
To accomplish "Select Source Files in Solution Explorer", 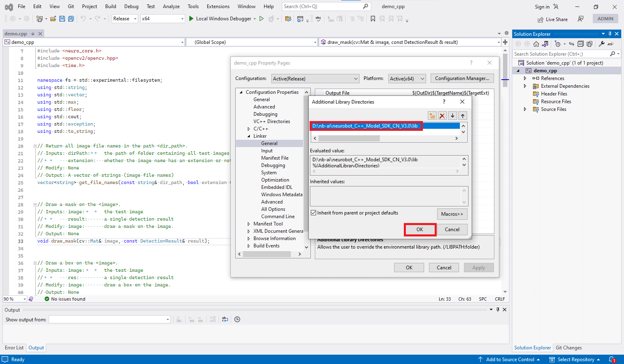I will coord(553,109).
